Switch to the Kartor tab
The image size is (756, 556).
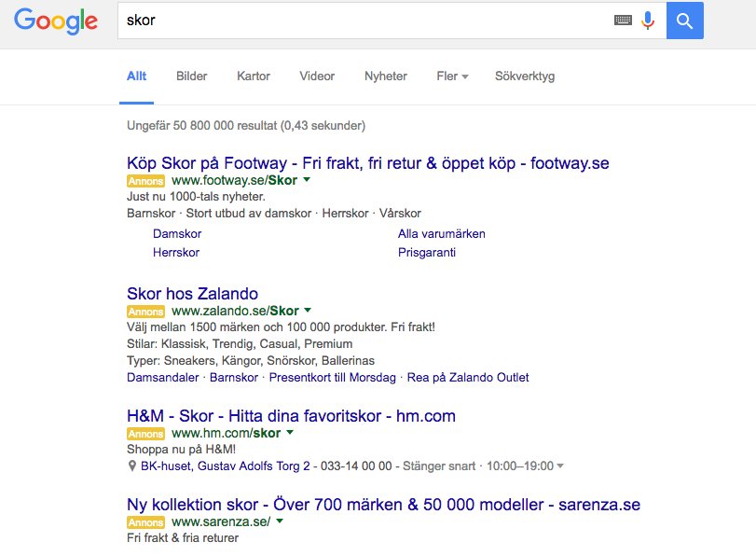[254, 76]
